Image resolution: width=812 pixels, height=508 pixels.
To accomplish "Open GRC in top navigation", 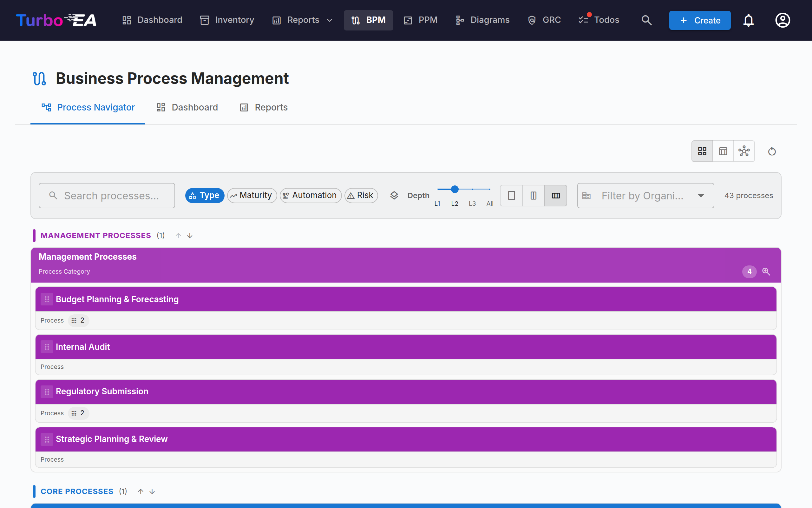I will [x=544, y=20].
